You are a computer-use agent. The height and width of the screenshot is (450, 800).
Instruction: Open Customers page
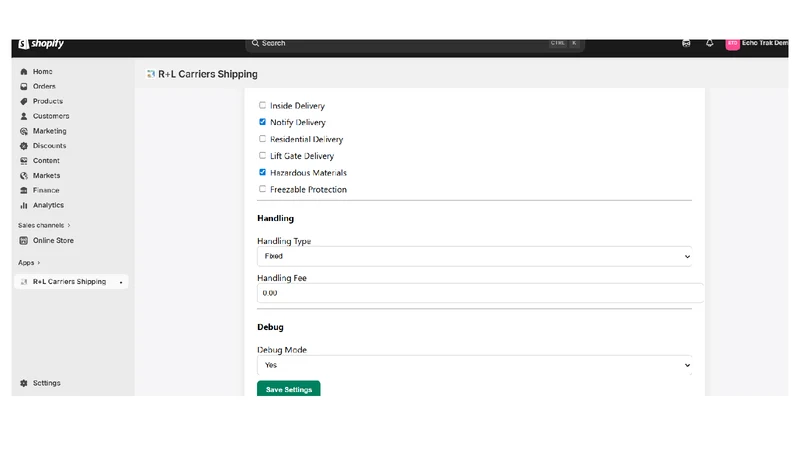pyautogui.click(x=51, y=116)
